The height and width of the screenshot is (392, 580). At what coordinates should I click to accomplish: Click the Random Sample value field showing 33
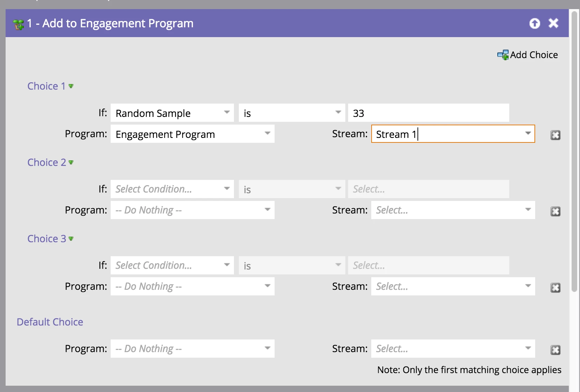tap(428, 113)
